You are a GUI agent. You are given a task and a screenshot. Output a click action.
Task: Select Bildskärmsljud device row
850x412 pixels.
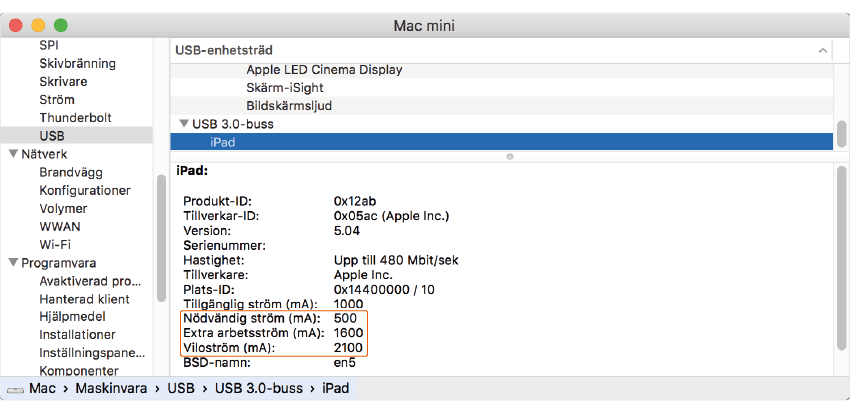[x=501, y=106]
